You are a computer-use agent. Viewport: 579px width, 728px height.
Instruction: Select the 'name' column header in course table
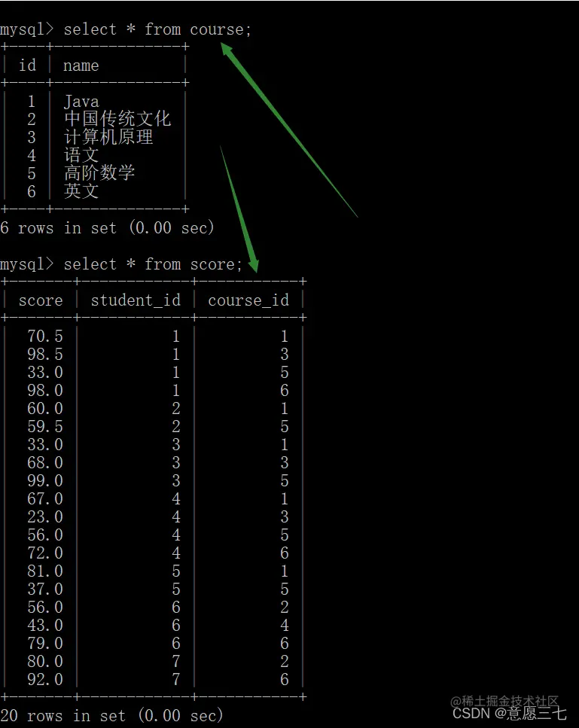[x=81, y=65]
